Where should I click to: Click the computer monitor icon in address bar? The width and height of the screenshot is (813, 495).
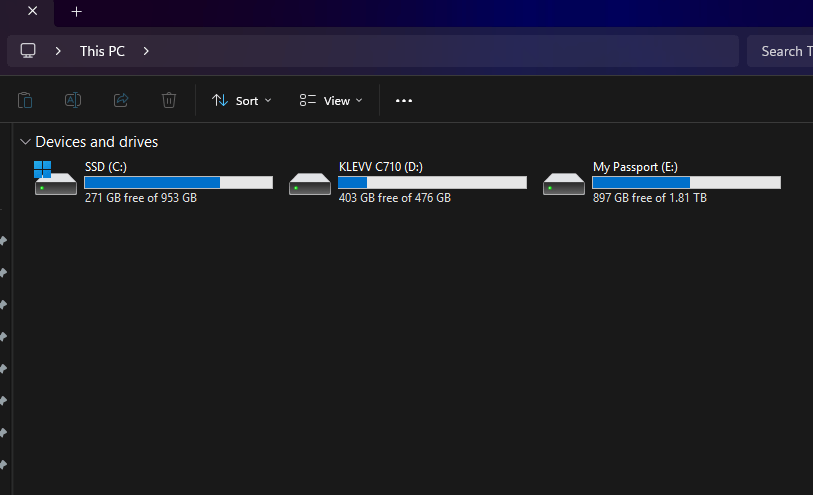coord(28,51)
